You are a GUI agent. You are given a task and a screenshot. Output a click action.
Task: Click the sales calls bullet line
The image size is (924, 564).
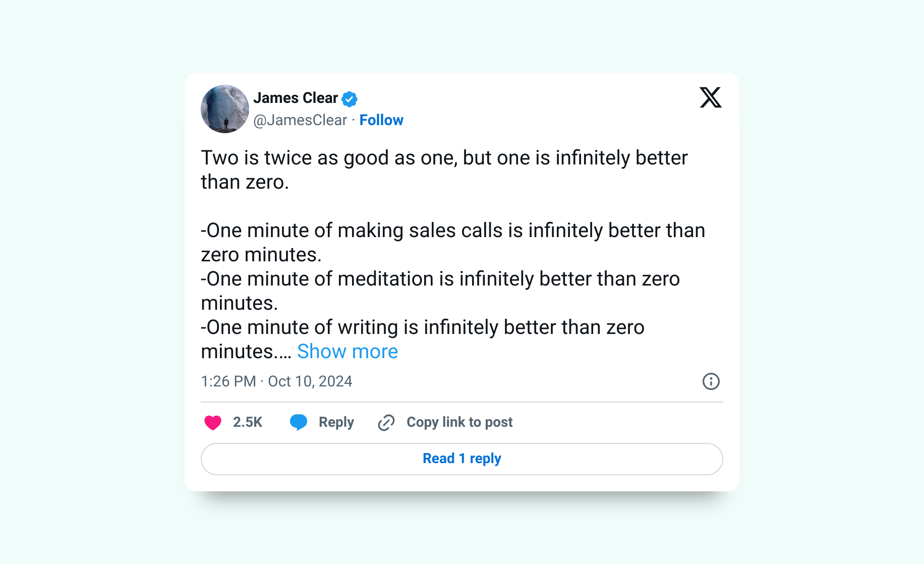pyautogui.click(x=453, y=243)
